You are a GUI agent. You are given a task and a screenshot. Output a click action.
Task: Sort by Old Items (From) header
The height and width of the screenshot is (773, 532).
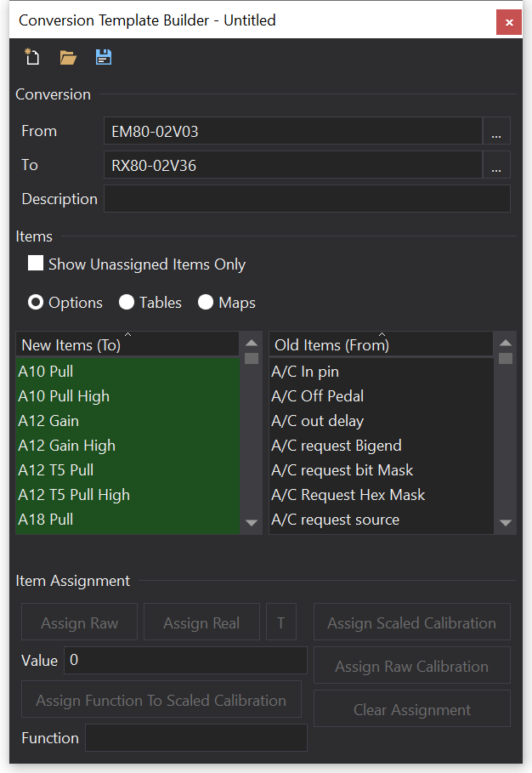[381, 344]
